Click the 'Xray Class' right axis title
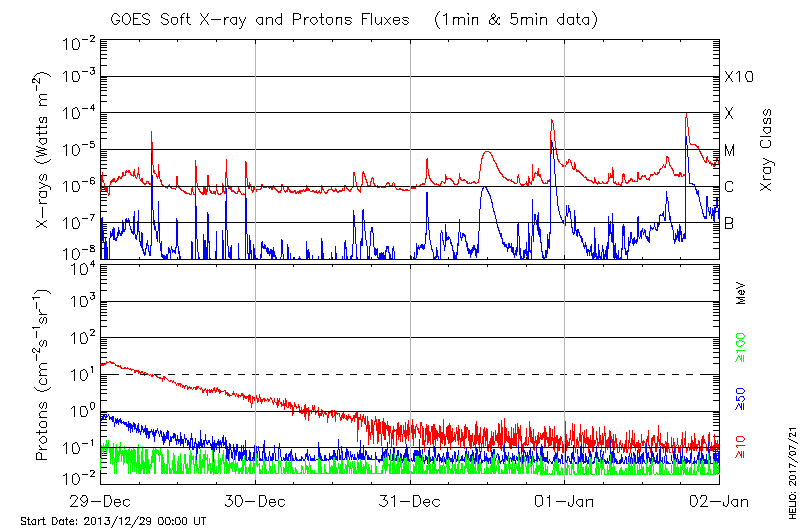 [x=767, y=151]
